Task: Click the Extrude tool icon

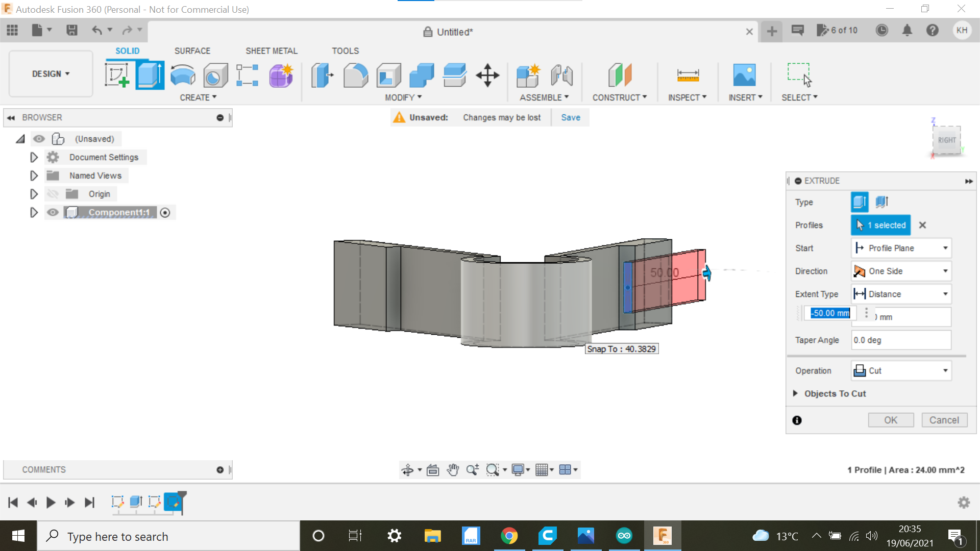Action: coord(150,74)
